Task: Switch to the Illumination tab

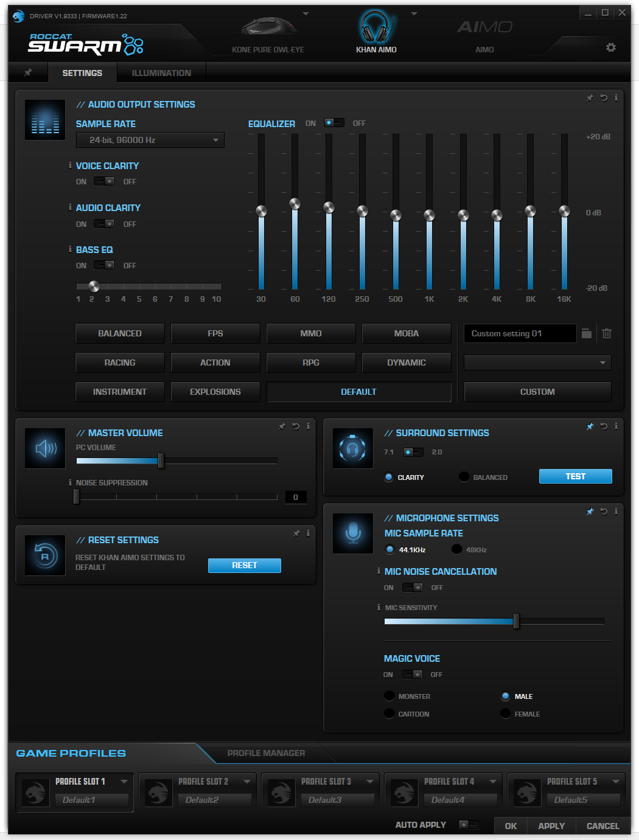Action: pos(161,73)
